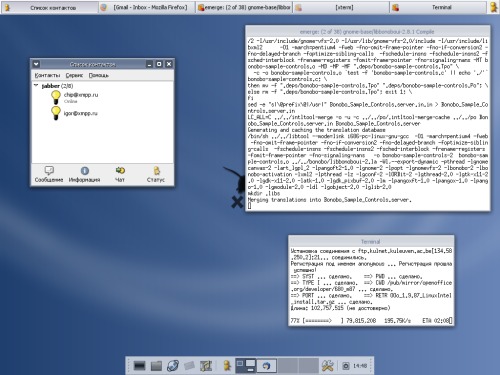
Task: Switch to the [xterm] taskbar button
Action: pyautogui.click(x=341, y=7)
